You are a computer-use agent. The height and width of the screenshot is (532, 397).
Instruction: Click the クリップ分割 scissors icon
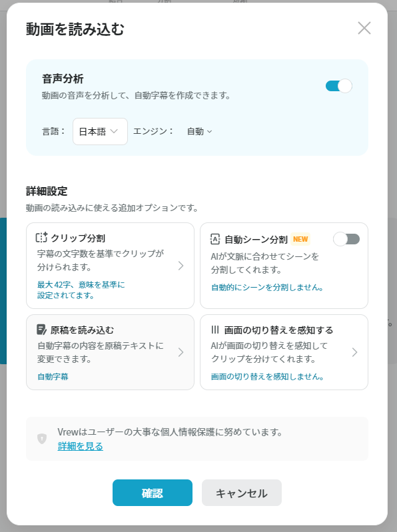[x=41, y=238]
